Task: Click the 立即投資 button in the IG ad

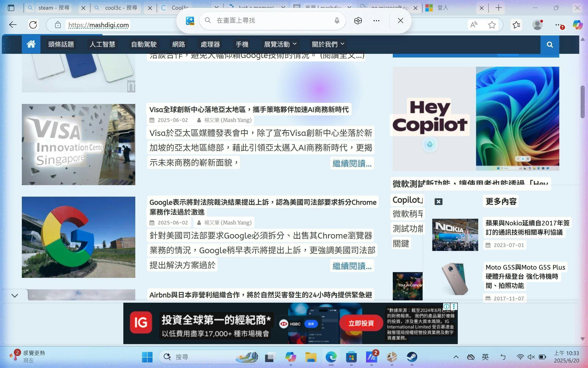Action: pyautogui.click(x=361, y=323)
